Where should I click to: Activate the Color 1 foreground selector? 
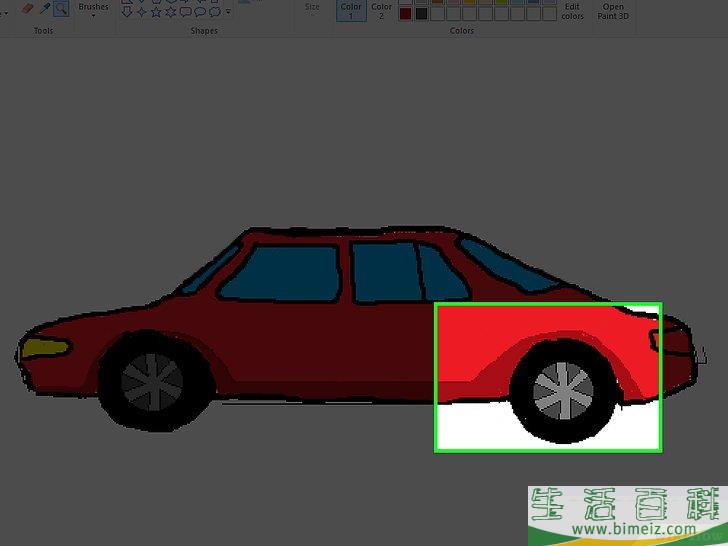tap(350, 10)
